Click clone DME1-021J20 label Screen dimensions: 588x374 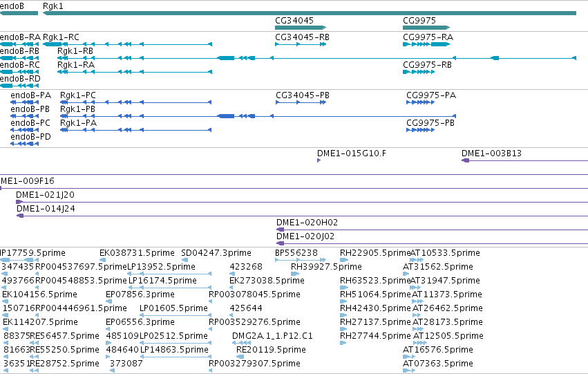[x=45, y=195]
